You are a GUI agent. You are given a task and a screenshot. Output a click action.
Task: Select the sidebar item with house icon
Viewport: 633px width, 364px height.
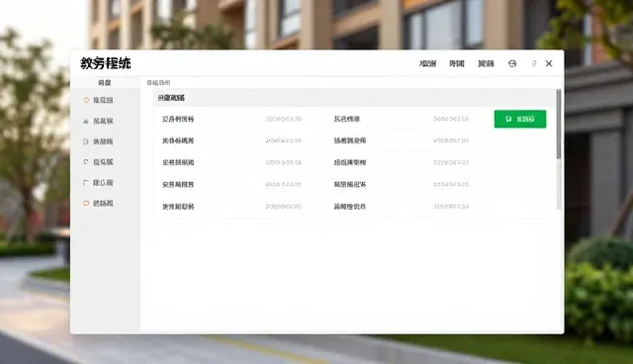tap(98, 100)
